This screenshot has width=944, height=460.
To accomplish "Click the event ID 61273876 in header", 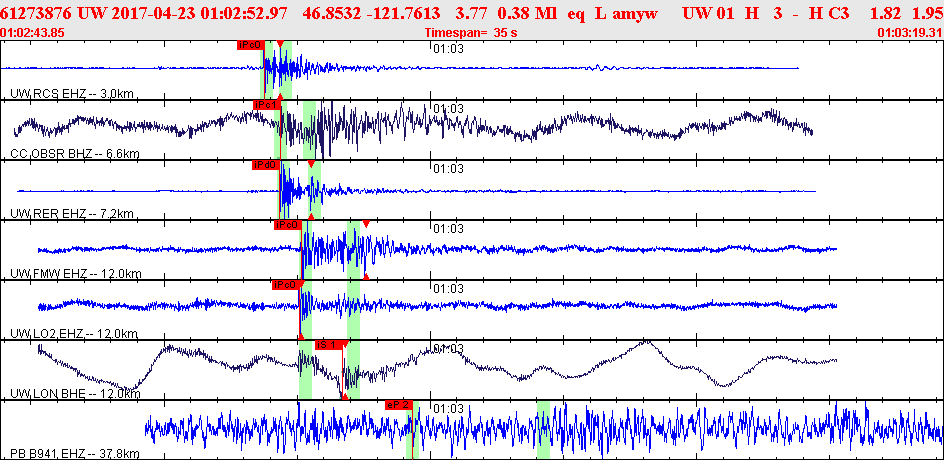I will pos(37,11).
